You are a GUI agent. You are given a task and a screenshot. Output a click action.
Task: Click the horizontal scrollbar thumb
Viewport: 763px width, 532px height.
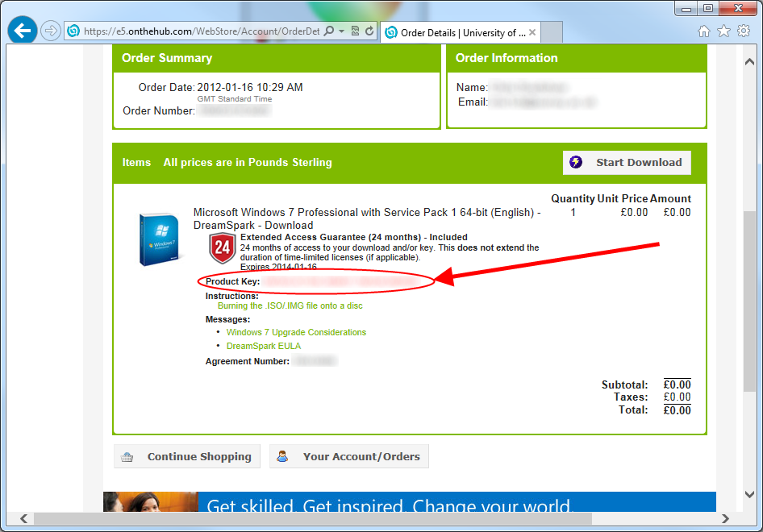point(312,519)
